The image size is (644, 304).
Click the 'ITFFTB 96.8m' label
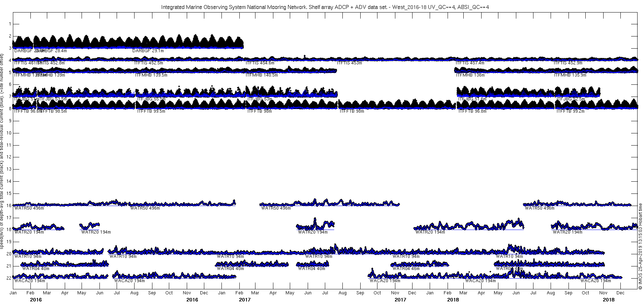472,111
